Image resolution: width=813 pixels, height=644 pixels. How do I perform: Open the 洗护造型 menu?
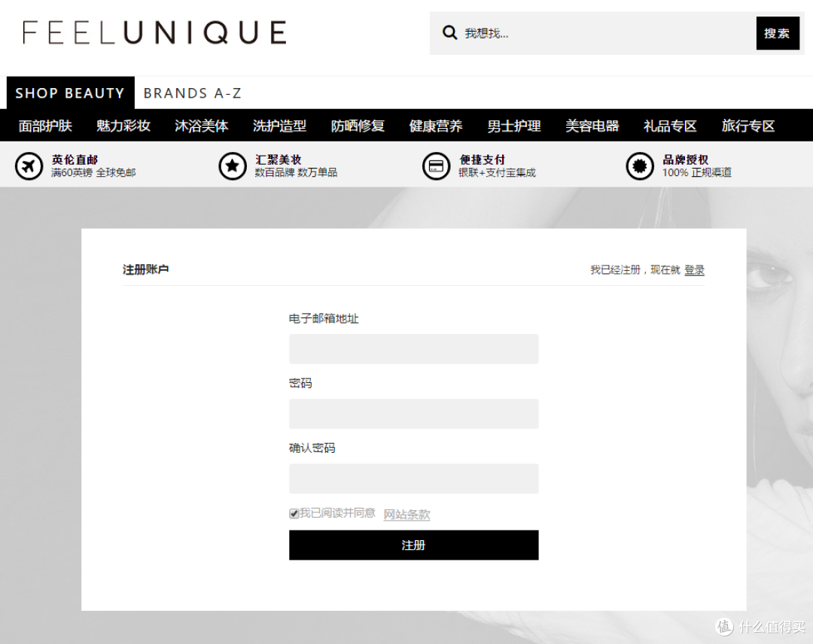[x=279, y=126]
